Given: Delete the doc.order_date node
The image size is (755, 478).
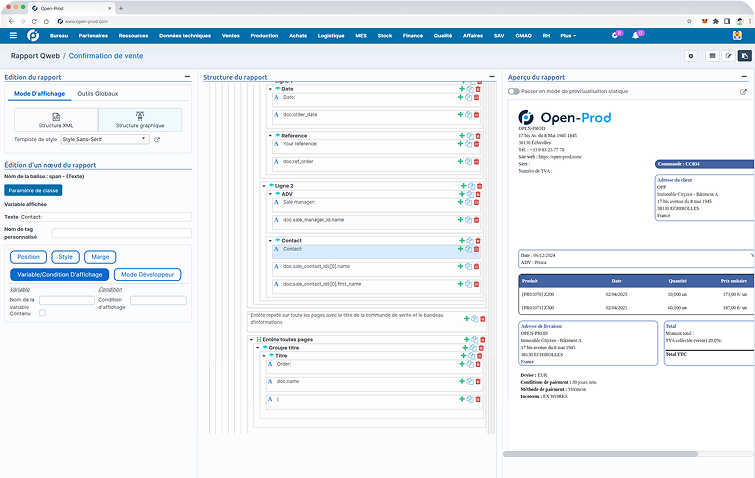Looking at the screenshot, I should (476, 115).
